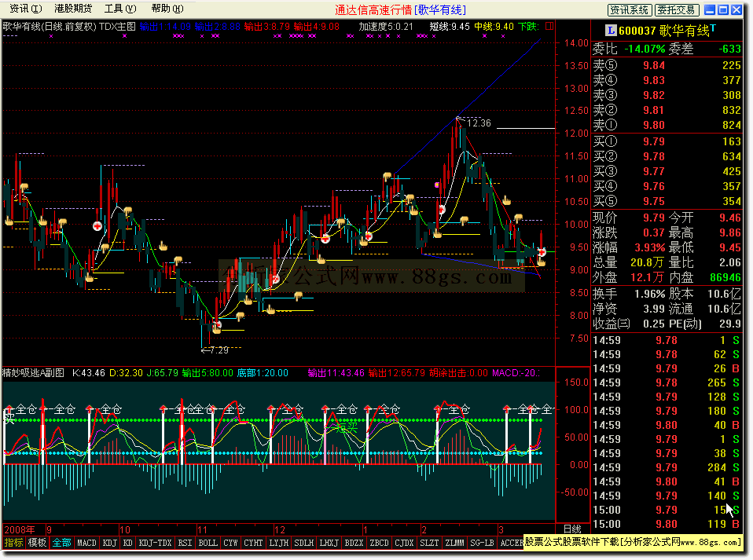Select the 全部 indicator tab
Viewport: 753px width, 560px height.
point(62,543)
